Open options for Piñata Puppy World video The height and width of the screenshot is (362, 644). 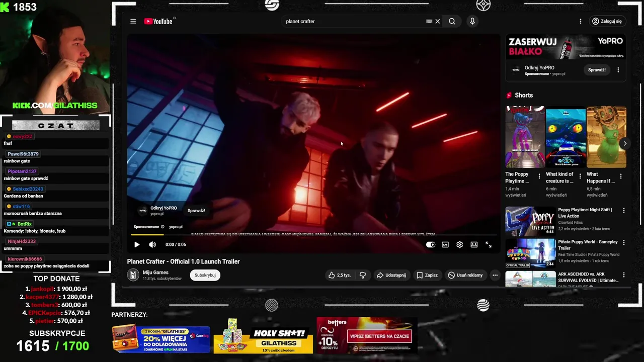click(x=624, y=243)
